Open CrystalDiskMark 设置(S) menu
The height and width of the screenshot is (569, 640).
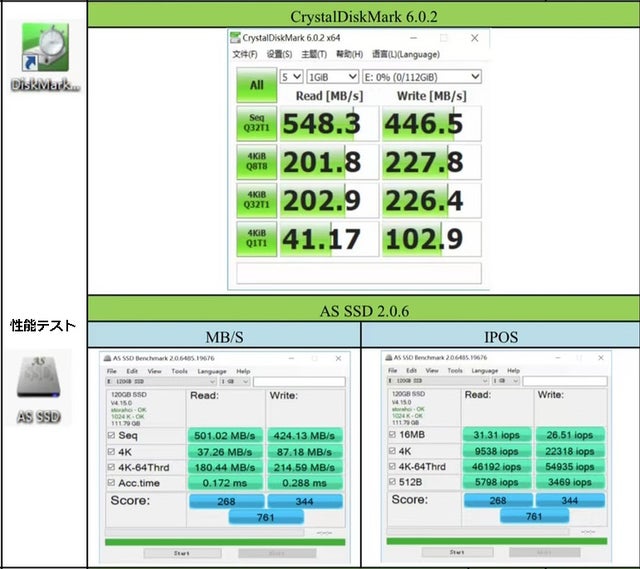[279, 54]
